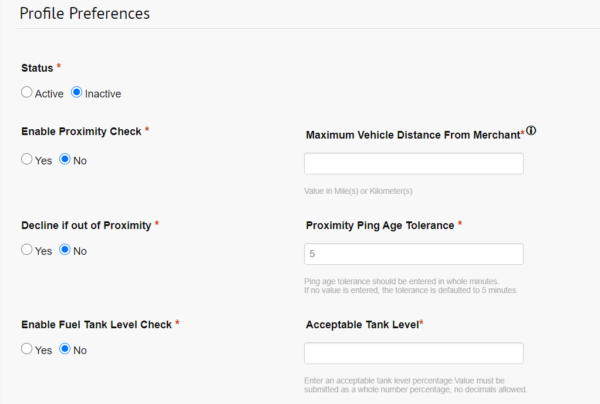This screenshot has height=404, width=600.
Task: Focus the Acceptable Tank Level input box
Action: click(x=413, y=353)
